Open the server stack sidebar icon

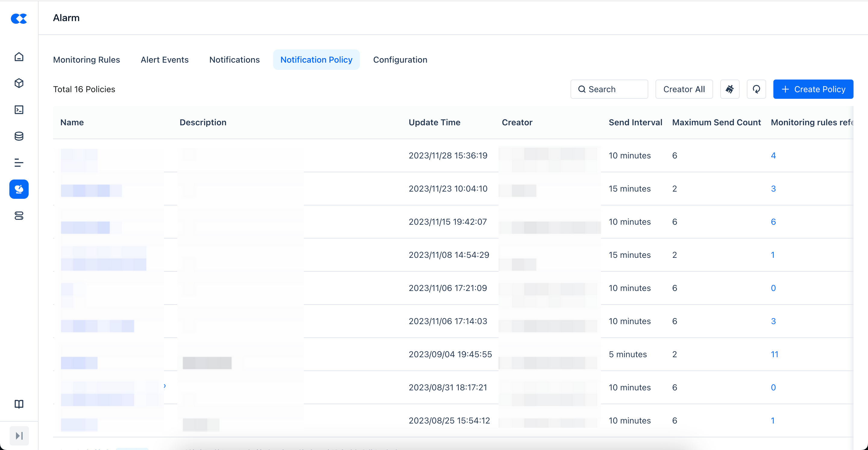pos(19,216)
